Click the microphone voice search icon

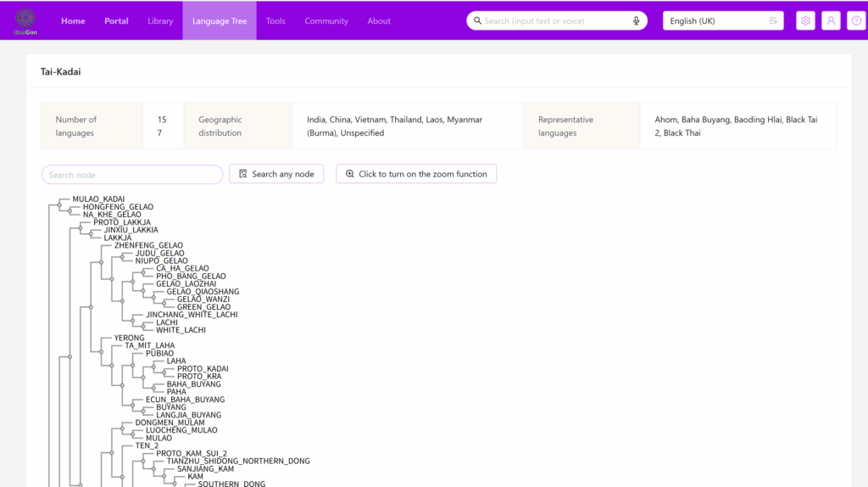click(636, 21)
